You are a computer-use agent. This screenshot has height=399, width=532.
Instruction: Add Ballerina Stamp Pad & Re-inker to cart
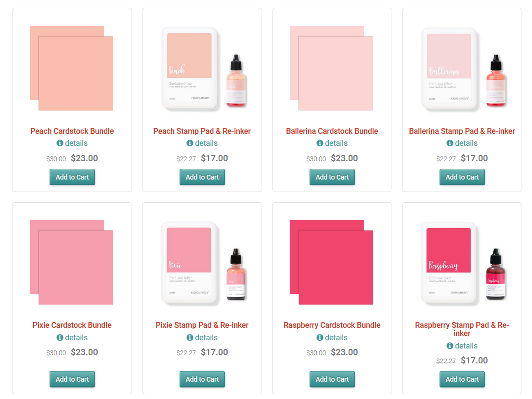click(462, 177)
